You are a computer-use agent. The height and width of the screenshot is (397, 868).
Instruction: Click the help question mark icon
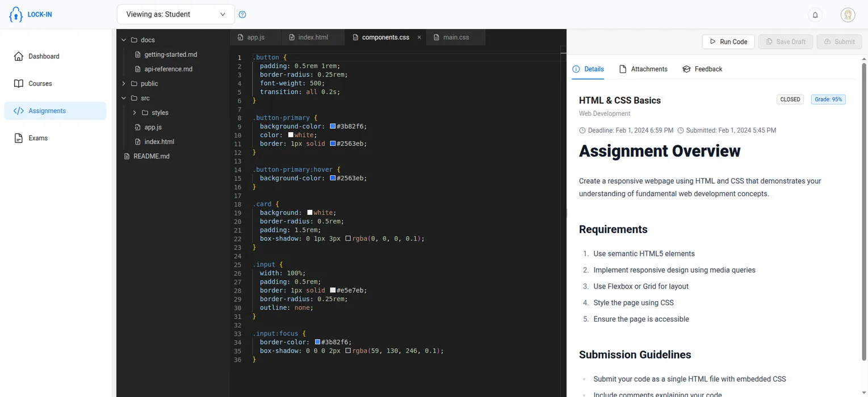pos(242,15)
